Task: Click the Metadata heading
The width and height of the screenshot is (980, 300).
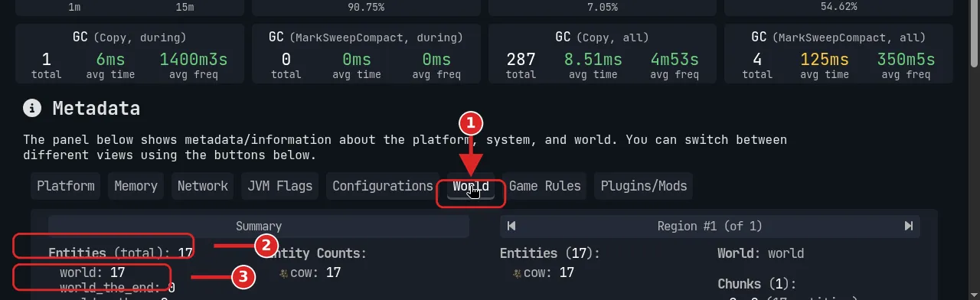Action: 96,108
